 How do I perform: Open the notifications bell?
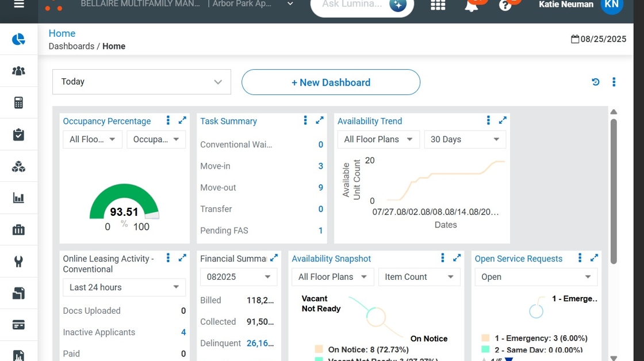(471, 5)
